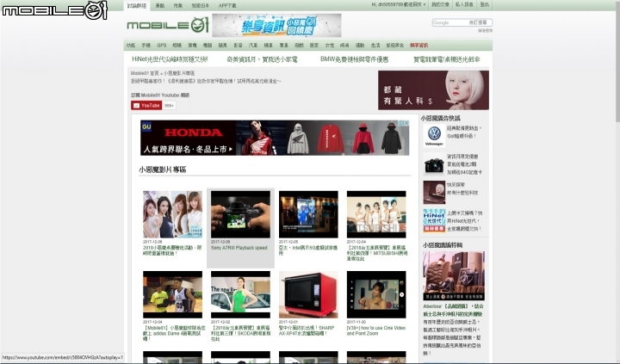Click the laptop ad thumbnail in the sidebar

[x=434, y=193]
